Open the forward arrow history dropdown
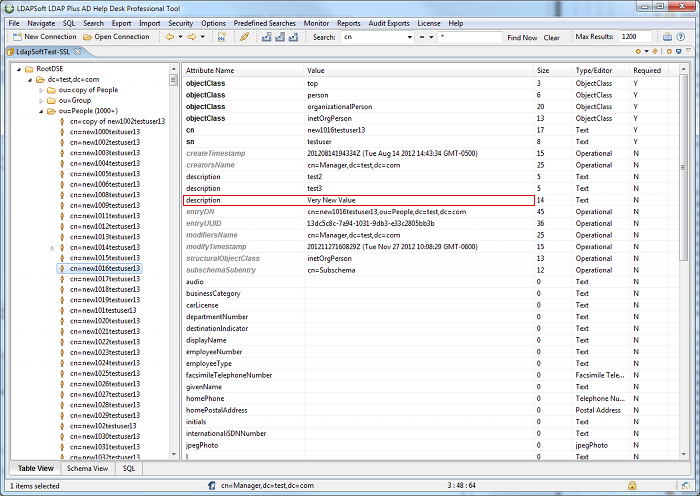Screen dimensions: 700x496 pyautogui.click(x=202, y=37)
